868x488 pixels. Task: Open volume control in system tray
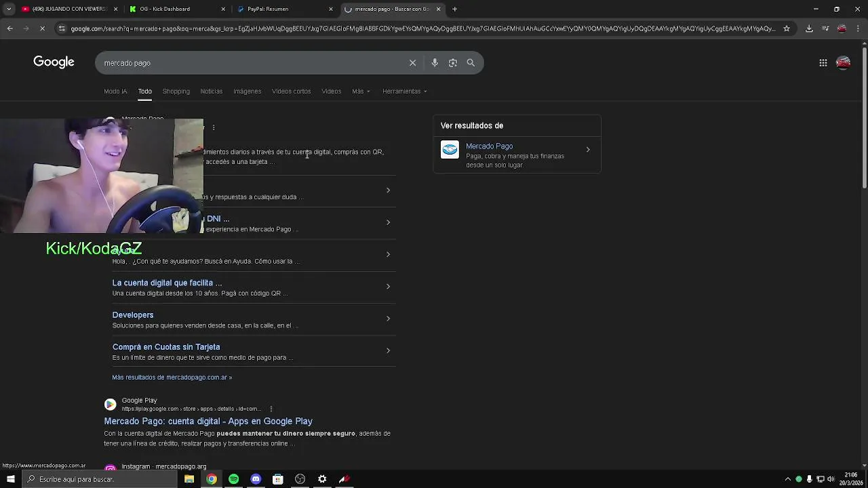tap(831, 479)
